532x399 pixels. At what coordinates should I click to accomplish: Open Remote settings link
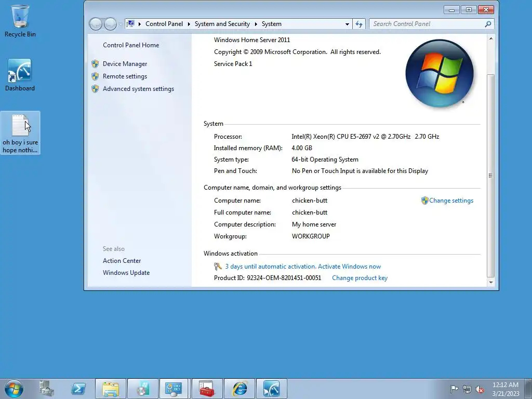[x=125, y=76]
